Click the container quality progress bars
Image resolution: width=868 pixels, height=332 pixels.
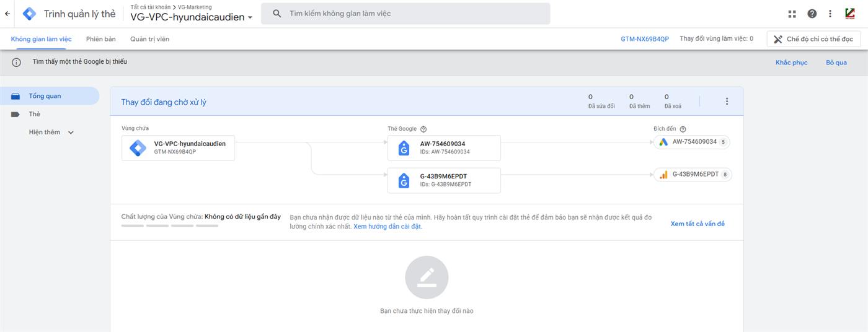pos(170,225)
